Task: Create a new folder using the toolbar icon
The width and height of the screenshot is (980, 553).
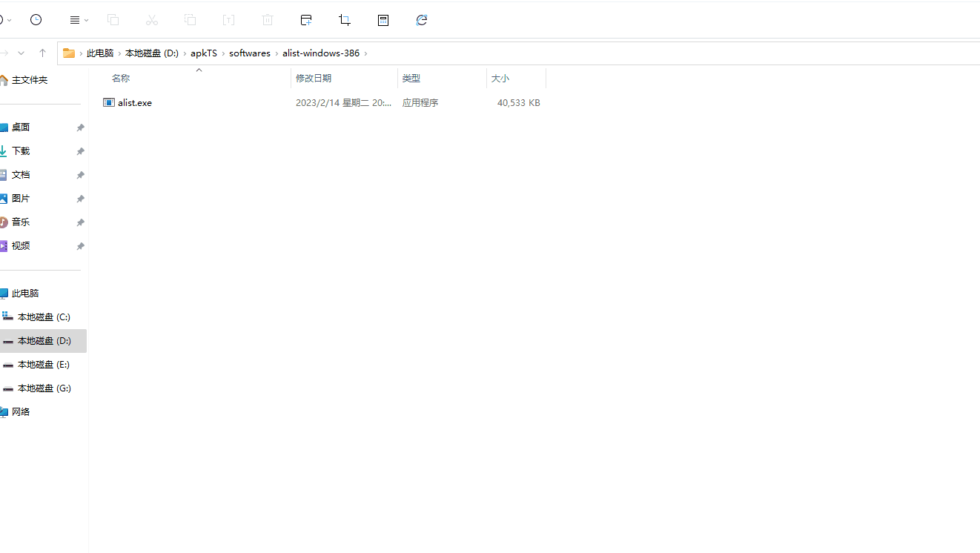Action: [306, 20]
